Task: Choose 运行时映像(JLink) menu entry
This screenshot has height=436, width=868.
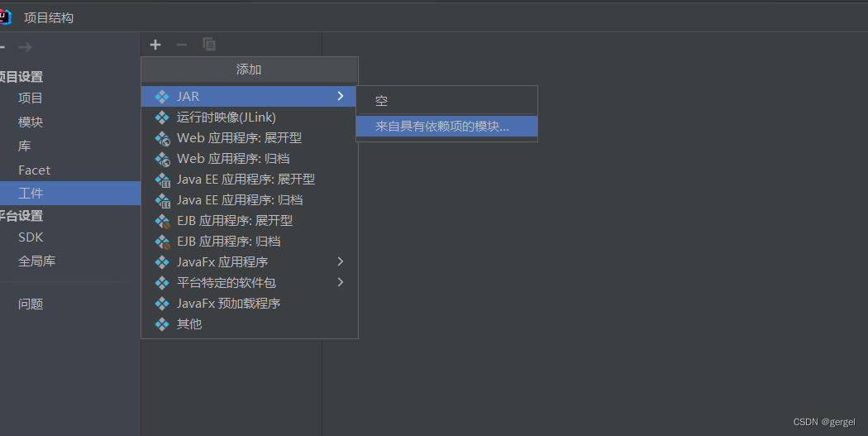Action: pyautogui.click(x=249, y=117)
